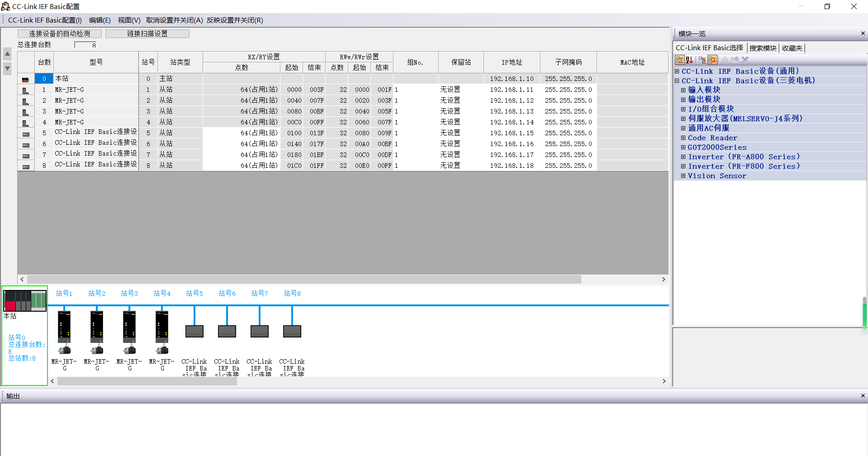Viewport: 868px width, 456px height.
Task: Expand CC-Link IEF Basic设备(通用) tree node
Action: point(677,71)
